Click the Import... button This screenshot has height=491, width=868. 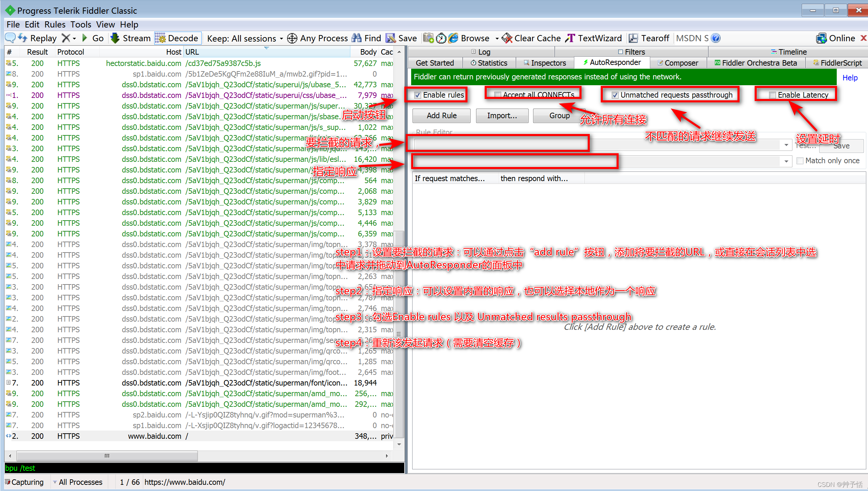(x=502, y=116)
